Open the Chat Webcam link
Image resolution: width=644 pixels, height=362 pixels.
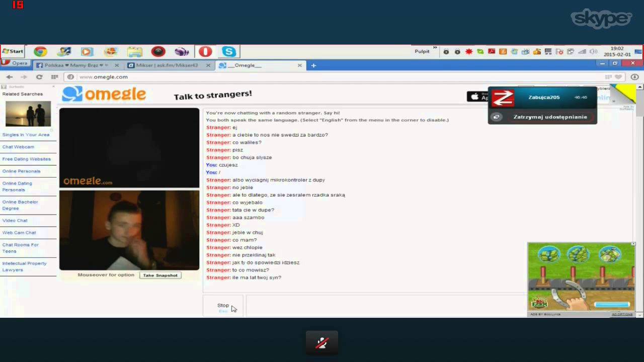tap(18, 147)
